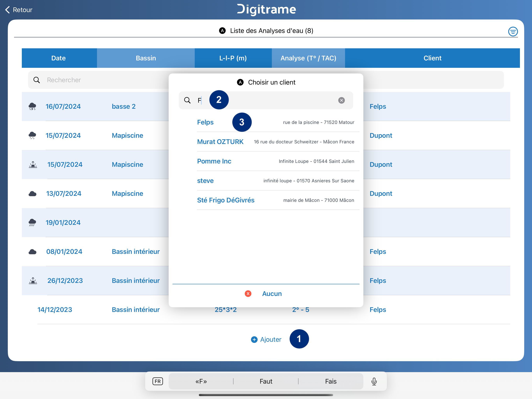Screen dimensions: 532x399
Task: Click the Digitrame logo
Action: (266, 10)
